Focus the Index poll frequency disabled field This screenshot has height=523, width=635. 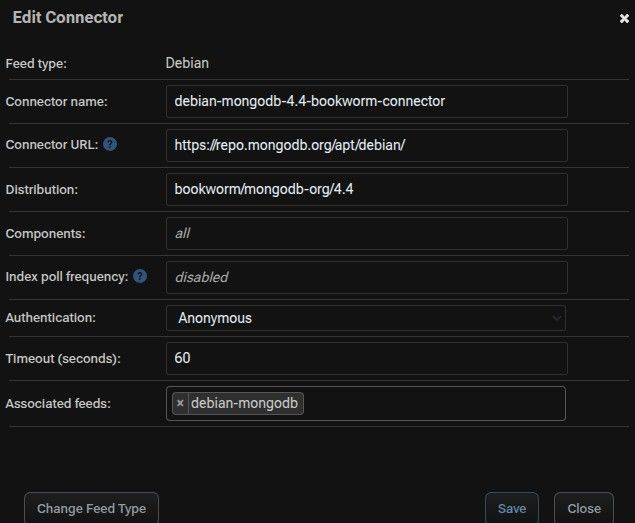pyautogui.click(x=367, y=278)
